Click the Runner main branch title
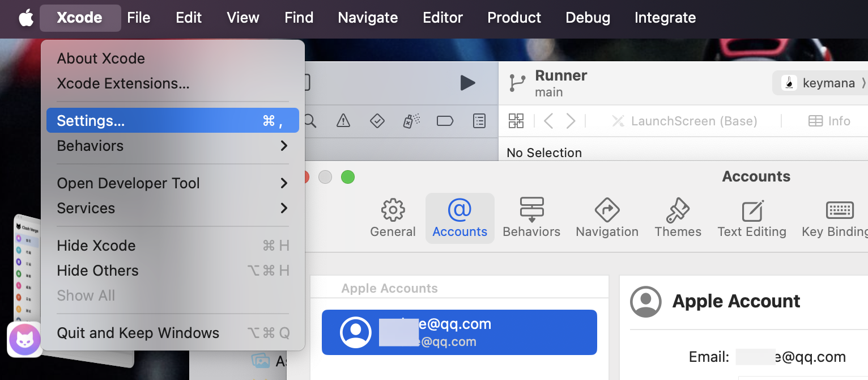Image resolution: width=868 pixels, height=380 pixels. [560, 83]
